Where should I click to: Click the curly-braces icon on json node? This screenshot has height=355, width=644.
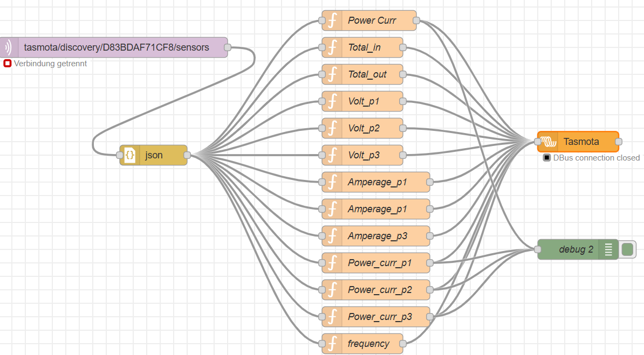(130, 155)
